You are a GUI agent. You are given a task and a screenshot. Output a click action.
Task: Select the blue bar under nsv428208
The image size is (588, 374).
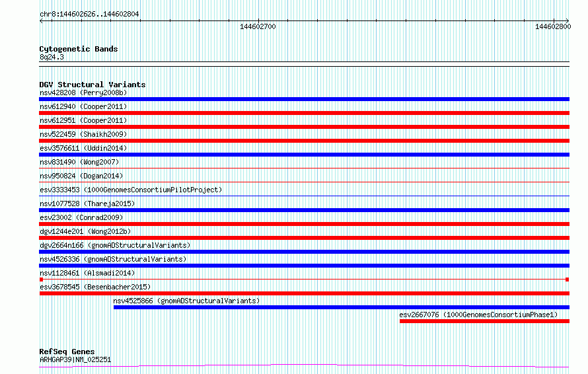click(304, 99)
